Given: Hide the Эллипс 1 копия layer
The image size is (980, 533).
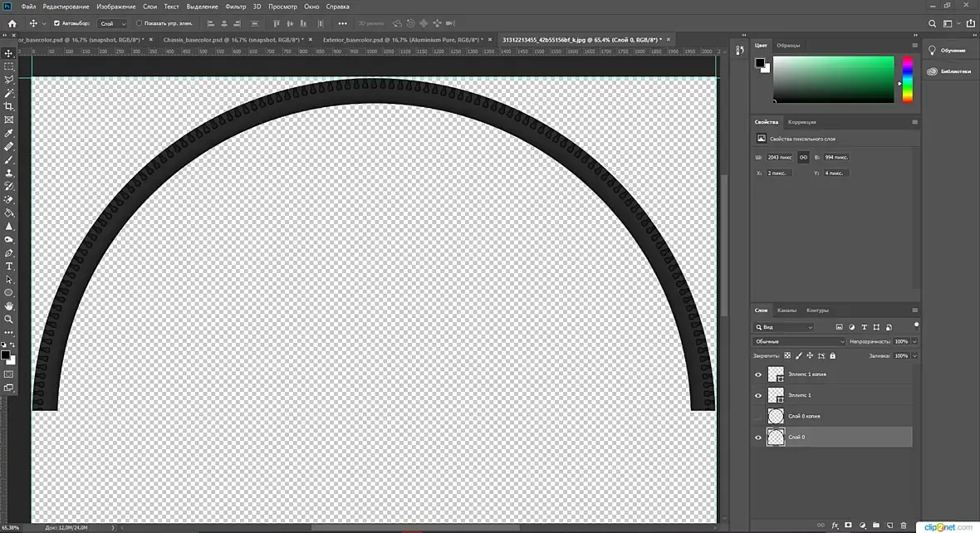Looking at the screenshot, I should [758, 374].
